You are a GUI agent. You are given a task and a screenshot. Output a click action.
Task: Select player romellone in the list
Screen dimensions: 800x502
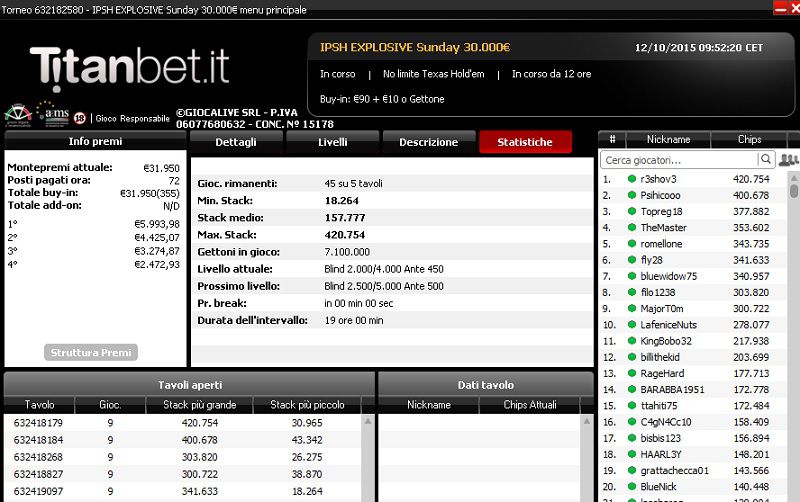click(693, 244)
